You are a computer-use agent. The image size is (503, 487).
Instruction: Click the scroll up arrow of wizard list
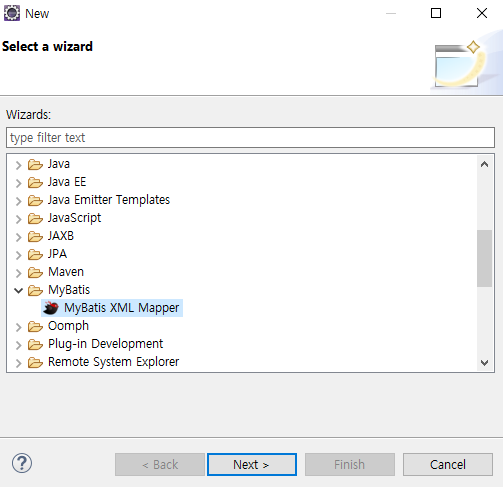(x=485, y=164)
